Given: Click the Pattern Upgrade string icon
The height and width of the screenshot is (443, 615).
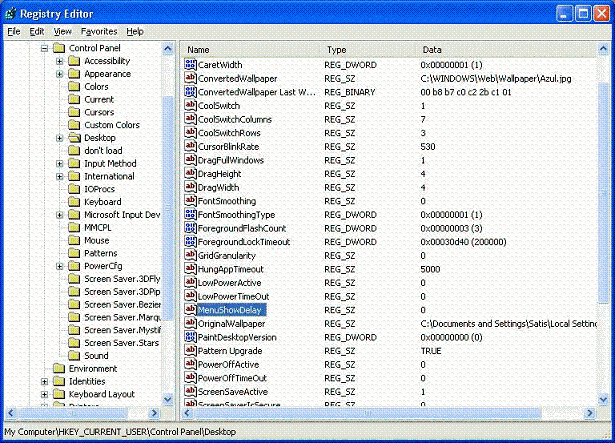Looking at the screenshot, I should click(x=190, y=350).
